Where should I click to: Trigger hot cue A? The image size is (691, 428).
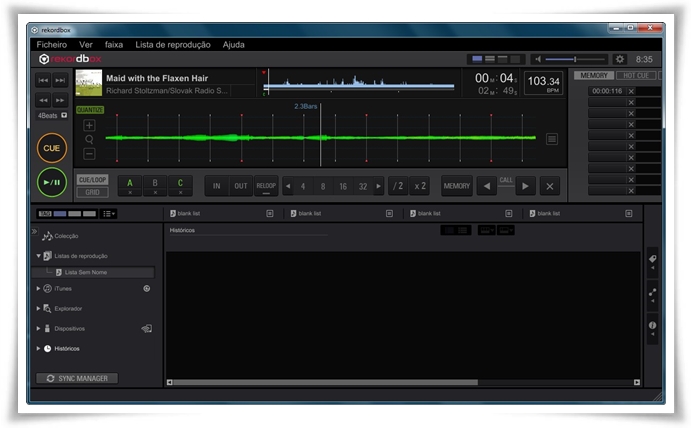pos(130,183)
